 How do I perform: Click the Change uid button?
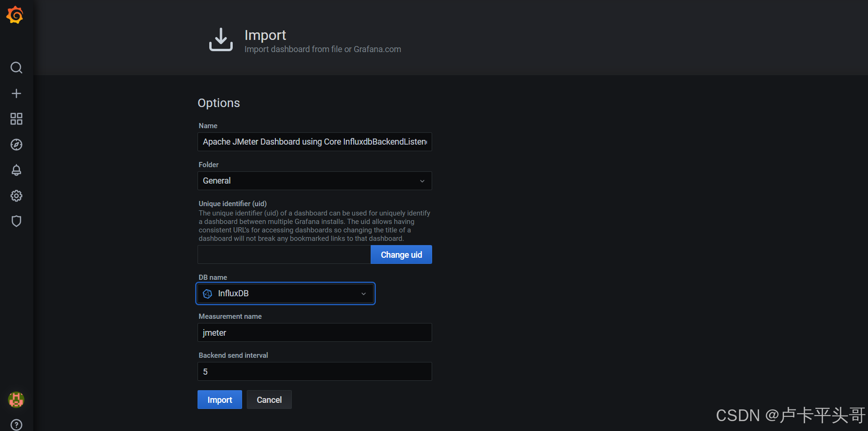(401, 254)
